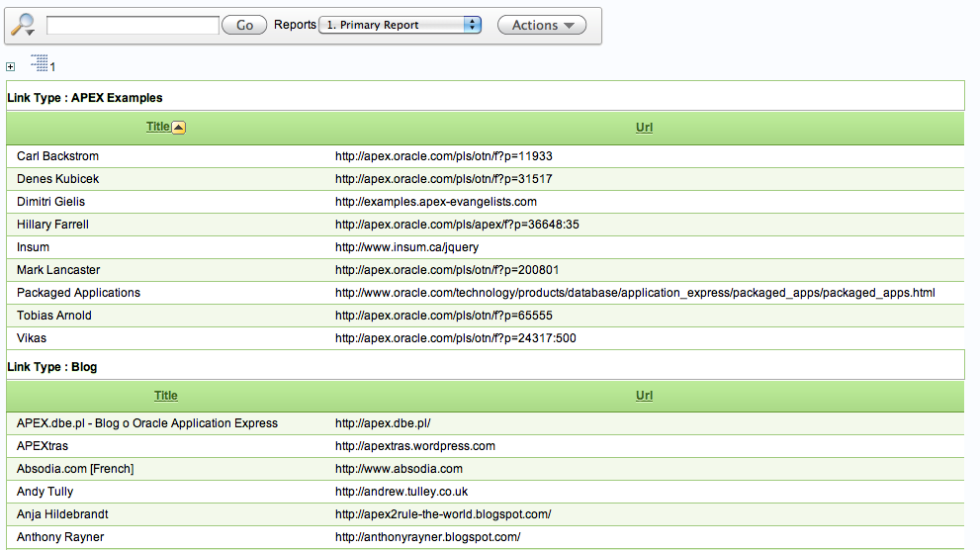Click URL ending in f?p=24317:500
Screen dimensions: 980x550
coord(456,338)
